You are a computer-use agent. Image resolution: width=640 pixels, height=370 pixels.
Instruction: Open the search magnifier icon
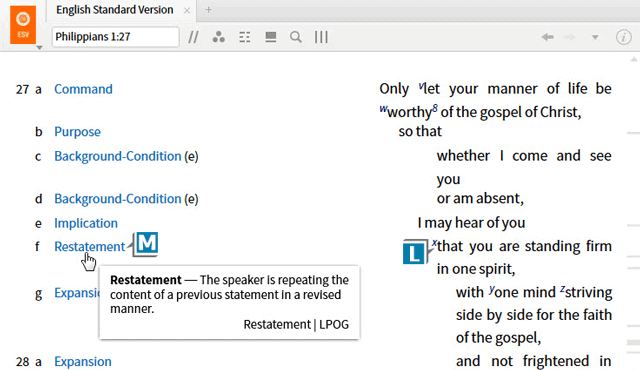pyautogui.click(x=296, y=37)
